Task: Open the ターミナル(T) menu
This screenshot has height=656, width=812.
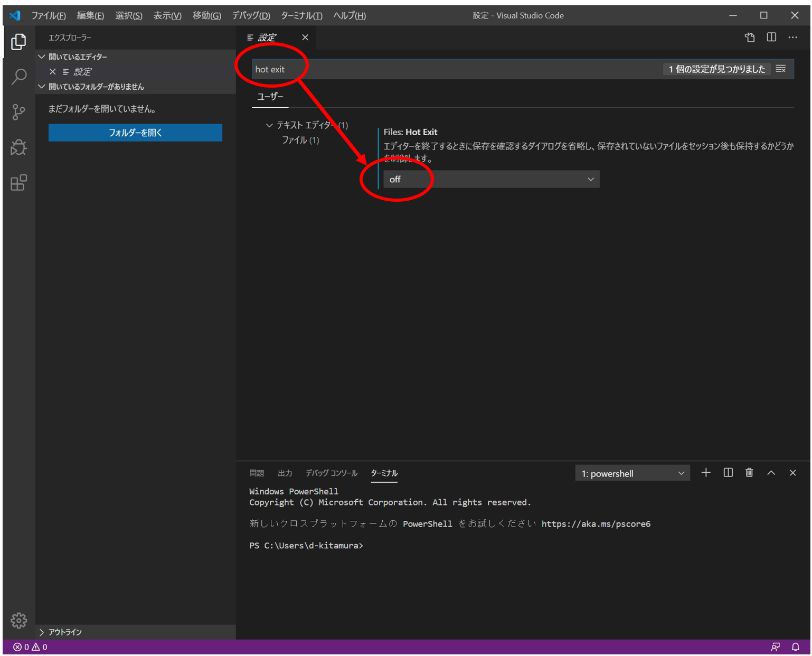Action: coord(301,16)
